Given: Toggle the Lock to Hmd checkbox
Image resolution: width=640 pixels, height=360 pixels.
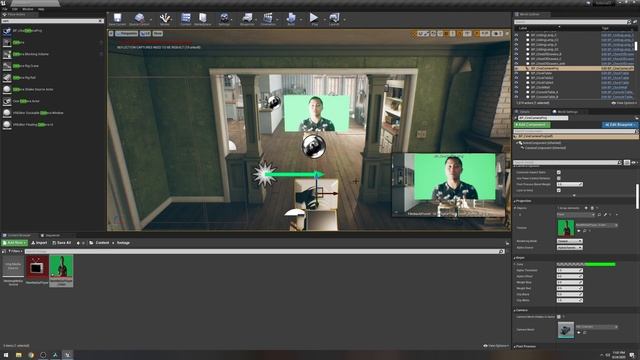Looking at the screenshot, I should 559,190.
